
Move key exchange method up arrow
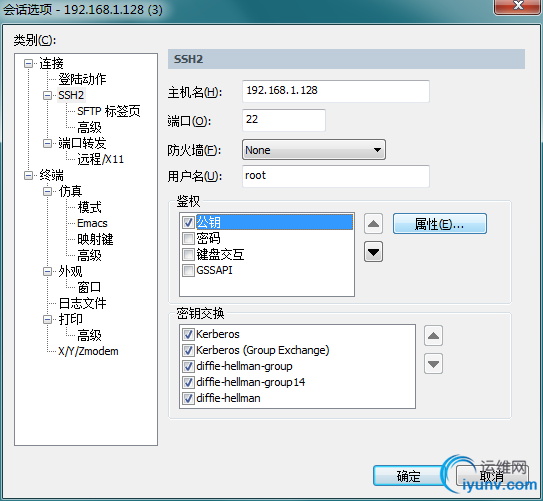(433, 336)
